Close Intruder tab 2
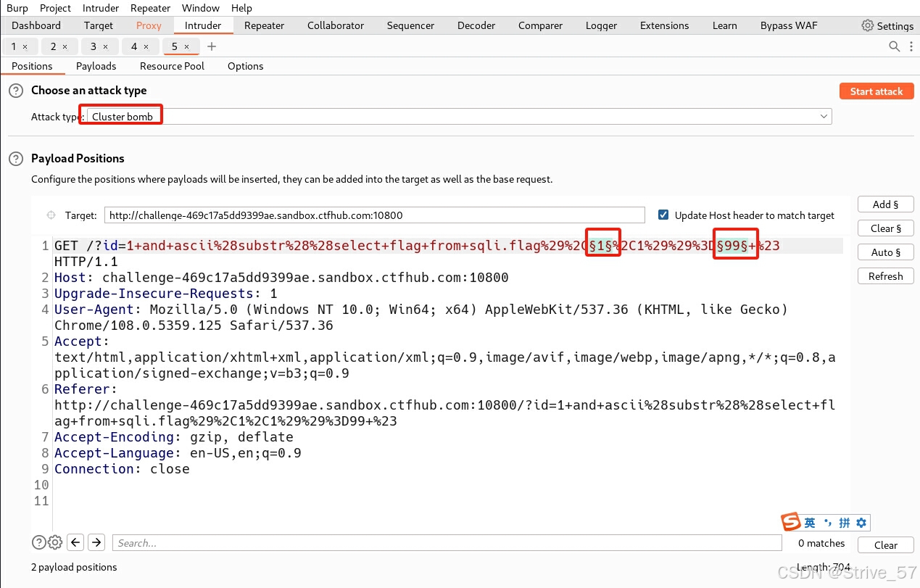This screenshot has height=588, width=920. tap(65, 46)
